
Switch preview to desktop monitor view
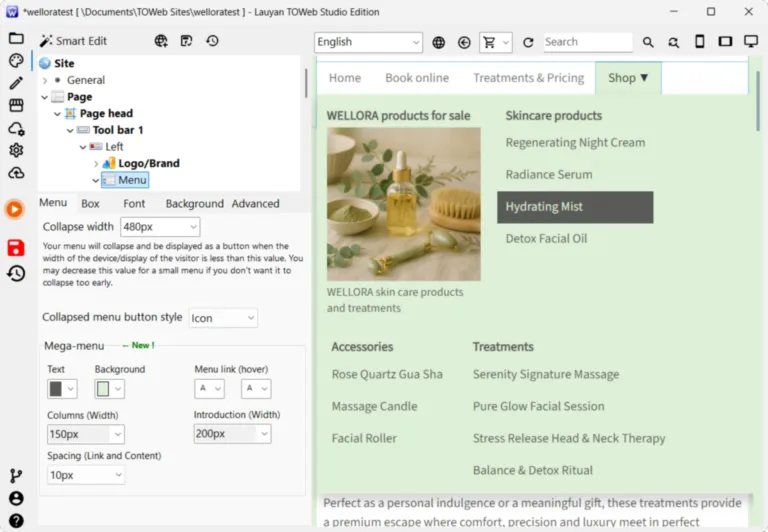coord(751,42)
